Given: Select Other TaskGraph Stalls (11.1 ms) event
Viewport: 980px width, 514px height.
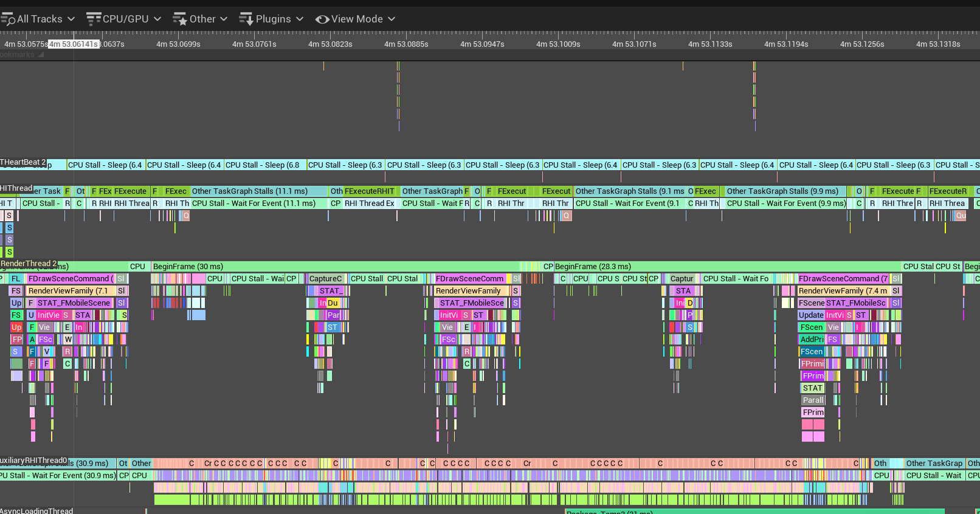Looking at the screenshot, I should tap(259, 191).
